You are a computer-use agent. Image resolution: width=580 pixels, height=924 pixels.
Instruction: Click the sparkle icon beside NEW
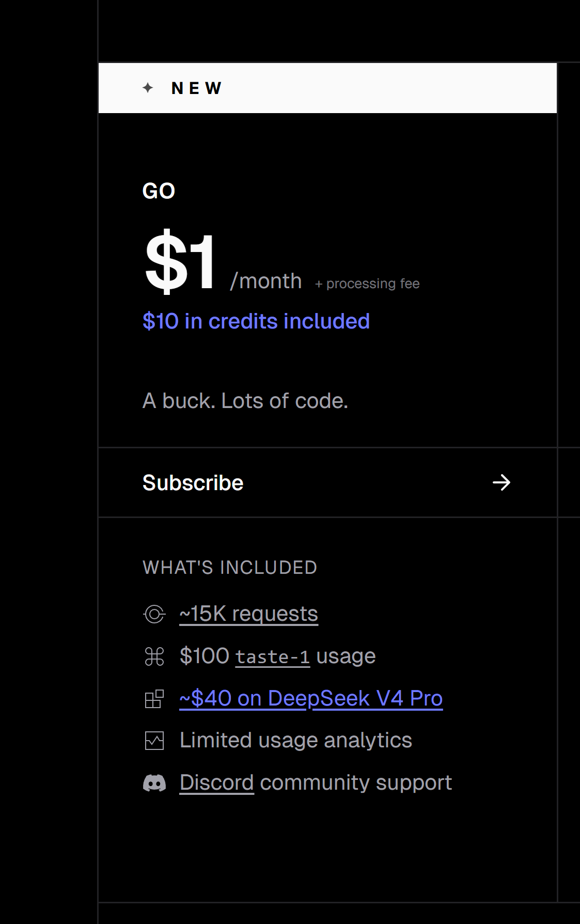point(148,88)
